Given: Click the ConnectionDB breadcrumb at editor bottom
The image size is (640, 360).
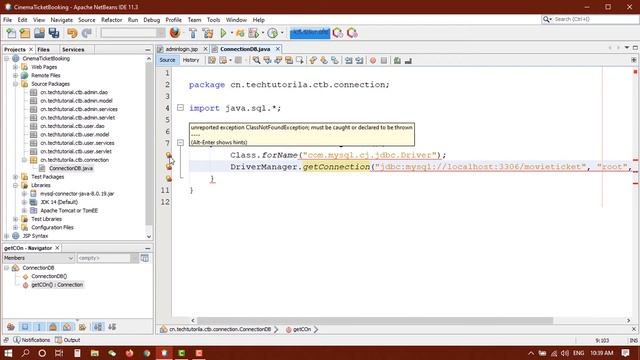Looking at the screenshot, I should tap(220, 329).
